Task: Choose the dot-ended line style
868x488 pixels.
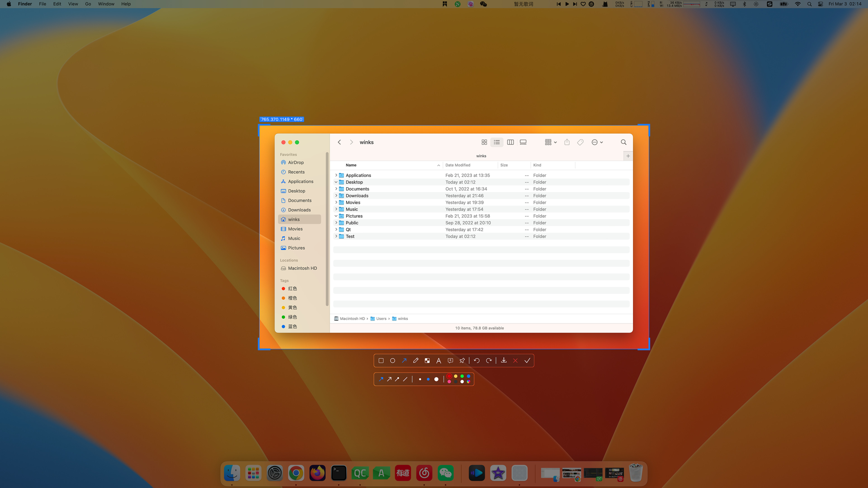Action: [397, 379]
